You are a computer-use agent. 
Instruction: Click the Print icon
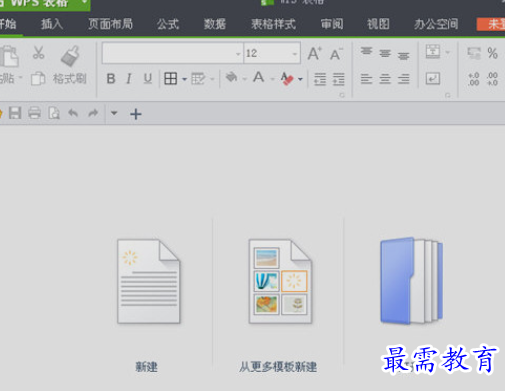pos(34,113)
